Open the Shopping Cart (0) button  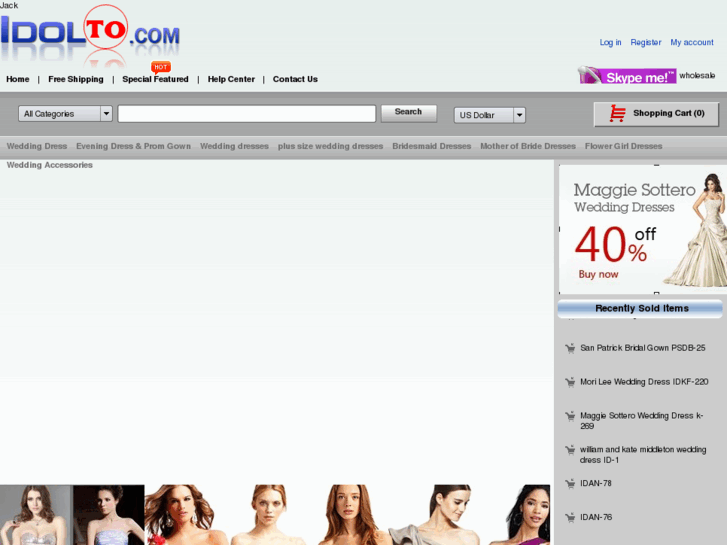(x=657, y=114)
